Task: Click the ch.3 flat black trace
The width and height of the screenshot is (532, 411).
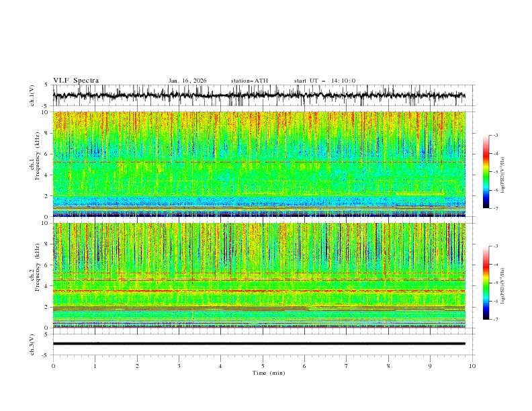Action: coord(259,344)
